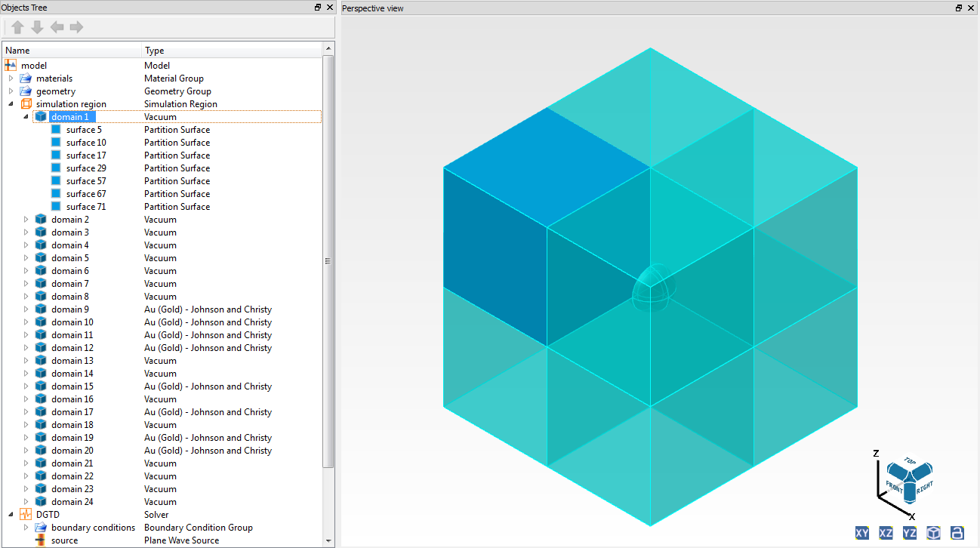Click scrollbar down arrow in Objects Tree
The height and width of the screenshot is (548, 980).
[x=328, y=540]
